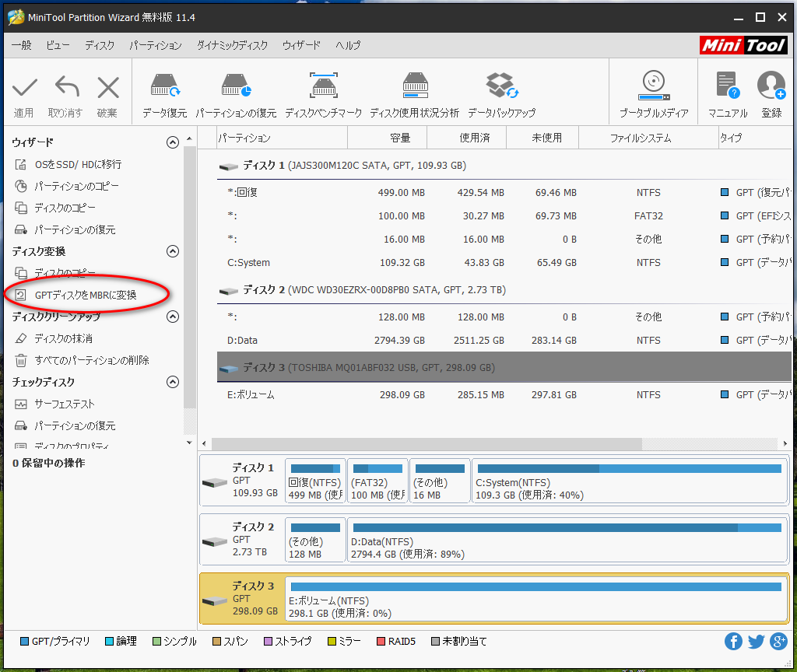Collapse the ウィザード section

[x=173, y=142]
